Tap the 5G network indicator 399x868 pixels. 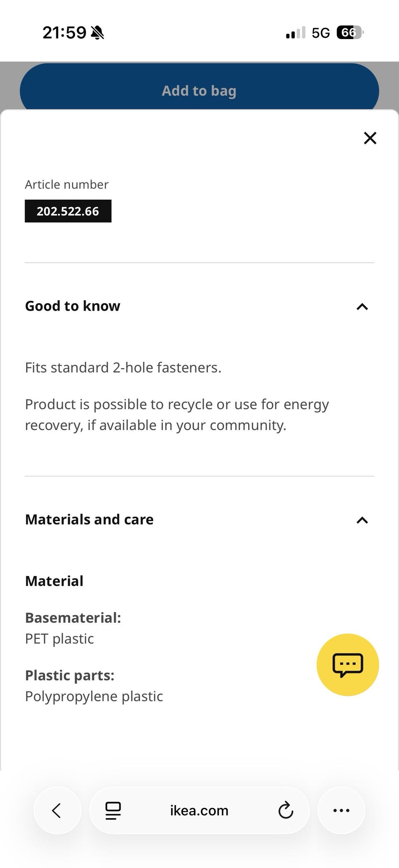click(320, 32)
